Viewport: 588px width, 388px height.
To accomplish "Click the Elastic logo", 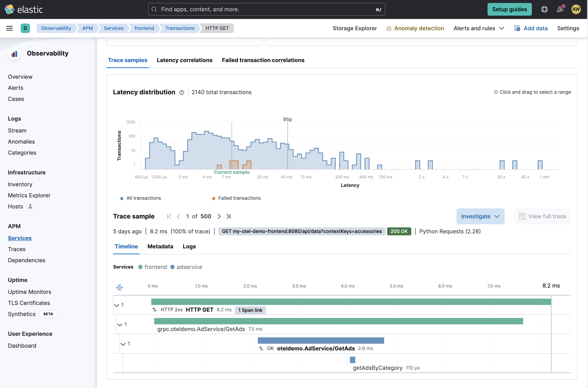I will point(24,9).
